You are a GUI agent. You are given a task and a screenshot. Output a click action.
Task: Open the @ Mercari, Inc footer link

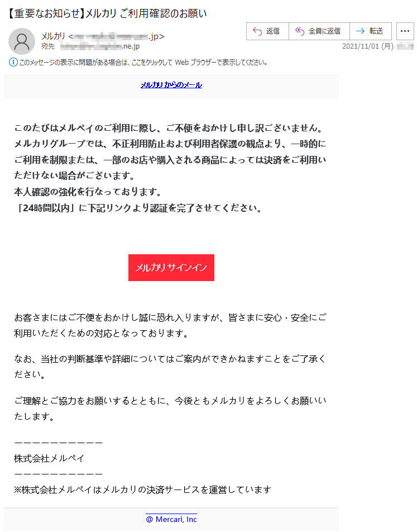pyautogui.click(x=171, y=519)
